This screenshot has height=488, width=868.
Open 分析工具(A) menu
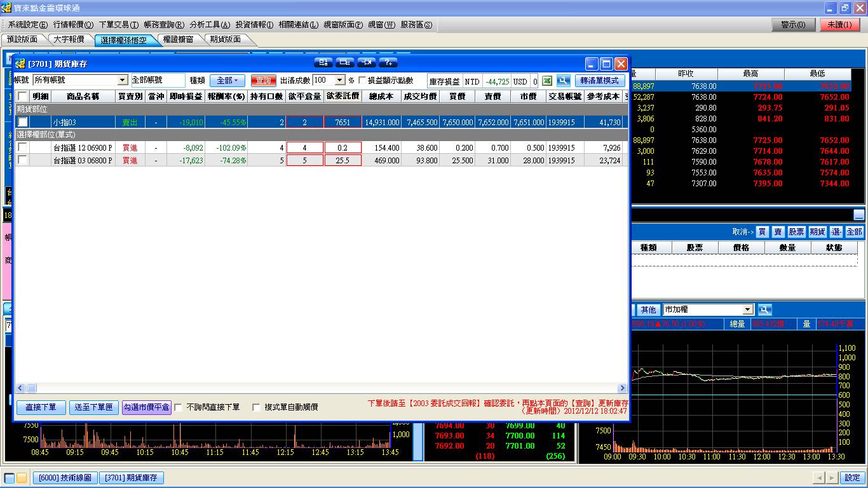(210, 25)
